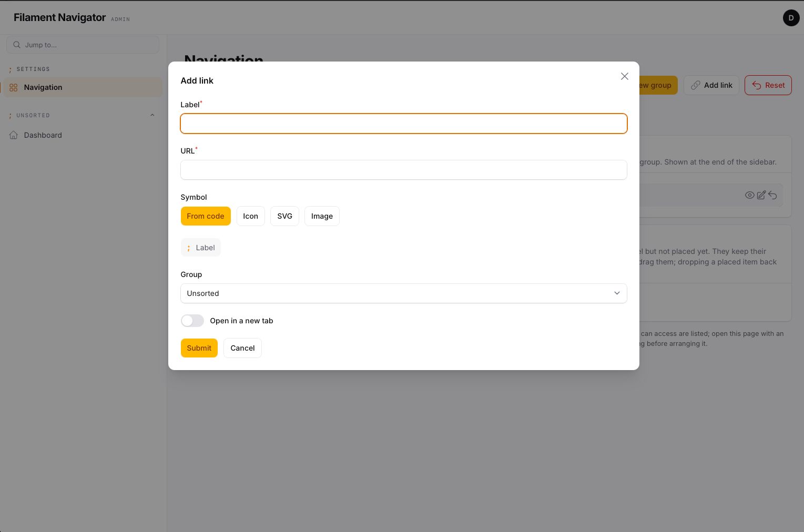
Task: Click the Dashboard home icon
Action: coord(14,135)
